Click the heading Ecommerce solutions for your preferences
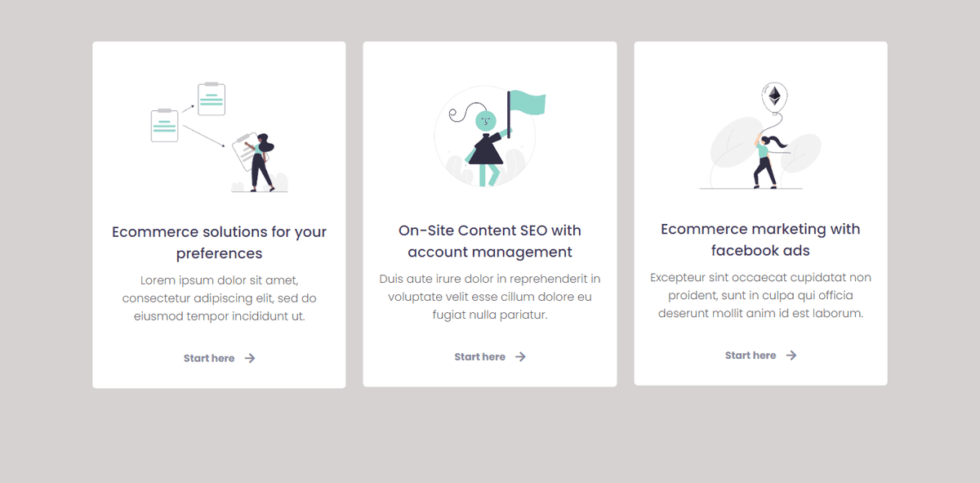Image resolution: width=980 pixels, height=483 pixels. (x=219, y=242)
